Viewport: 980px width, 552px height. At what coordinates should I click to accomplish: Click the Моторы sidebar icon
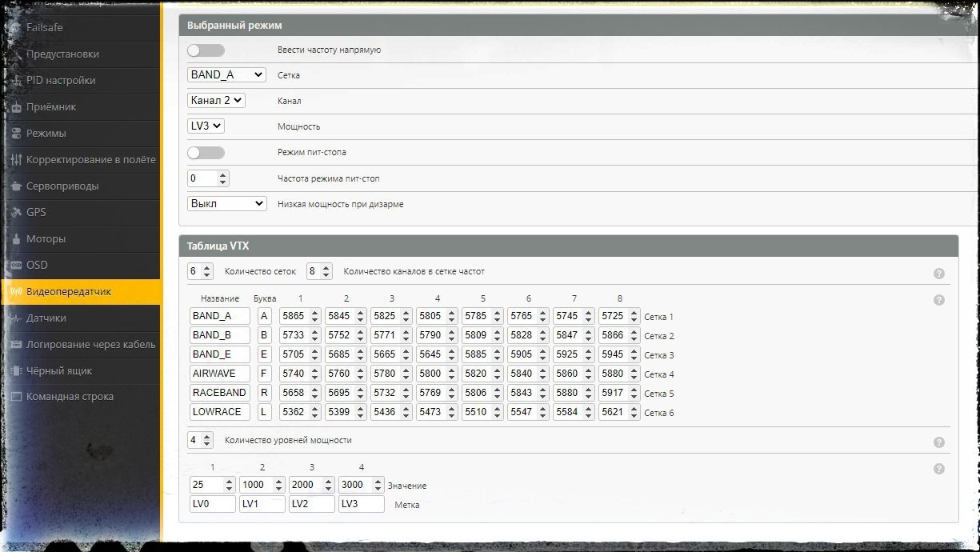(16, 239)
